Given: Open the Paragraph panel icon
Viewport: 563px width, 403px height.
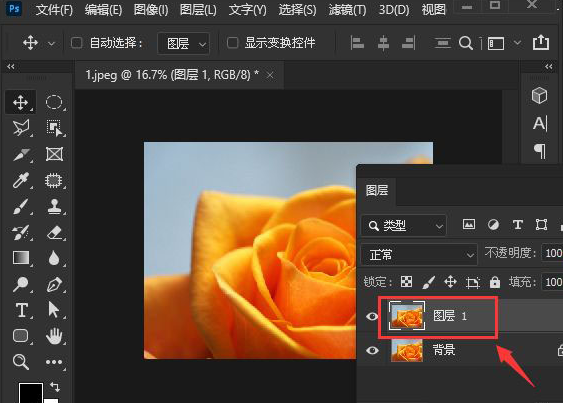Looking at the screenshot, I should [540, 151].
